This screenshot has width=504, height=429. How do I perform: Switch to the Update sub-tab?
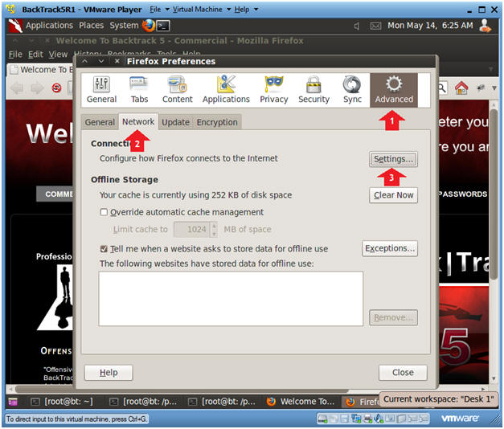pyautogui.click(x=175, y=122)
